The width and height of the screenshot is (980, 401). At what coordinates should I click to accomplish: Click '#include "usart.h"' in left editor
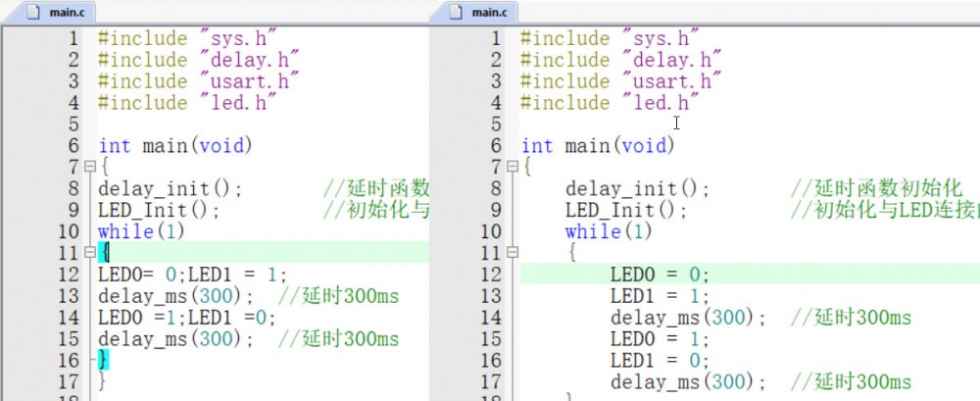coord(198,81)
